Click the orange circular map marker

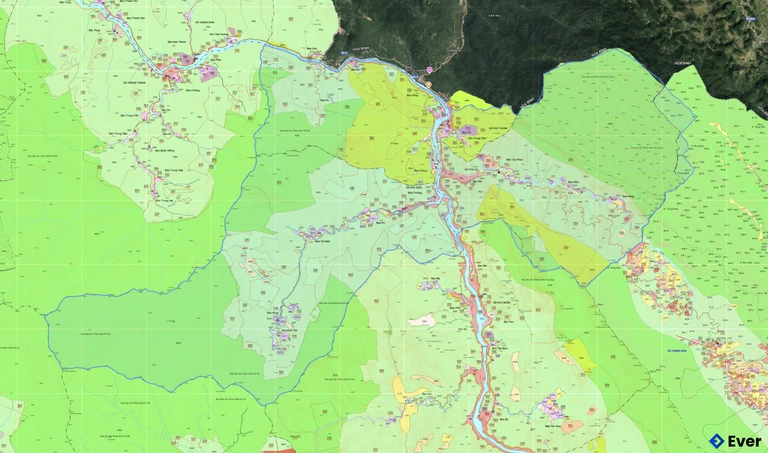[x=426, y=86]
